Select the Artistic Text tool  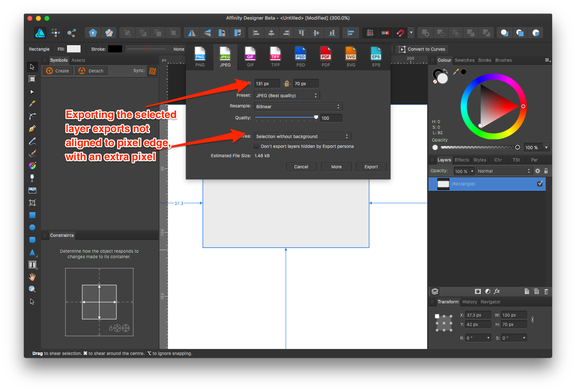tap(32, 265)
